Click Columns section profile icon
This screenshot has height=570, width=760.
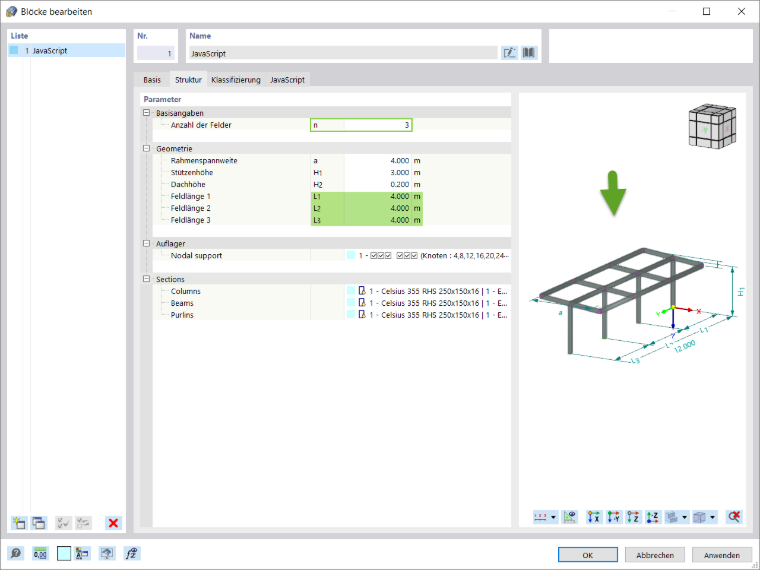(x=362, y=291)
